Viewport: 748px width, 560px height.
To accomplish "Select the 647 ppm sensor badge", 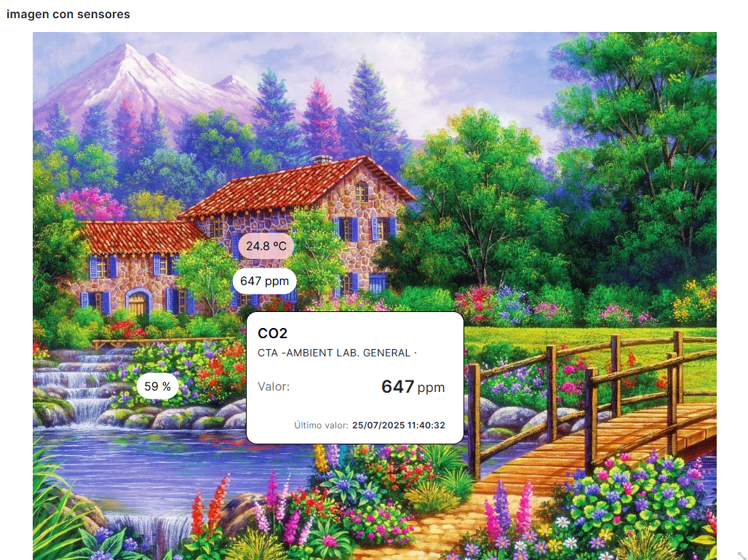I will pyautogui.click(x=264, y=281).
